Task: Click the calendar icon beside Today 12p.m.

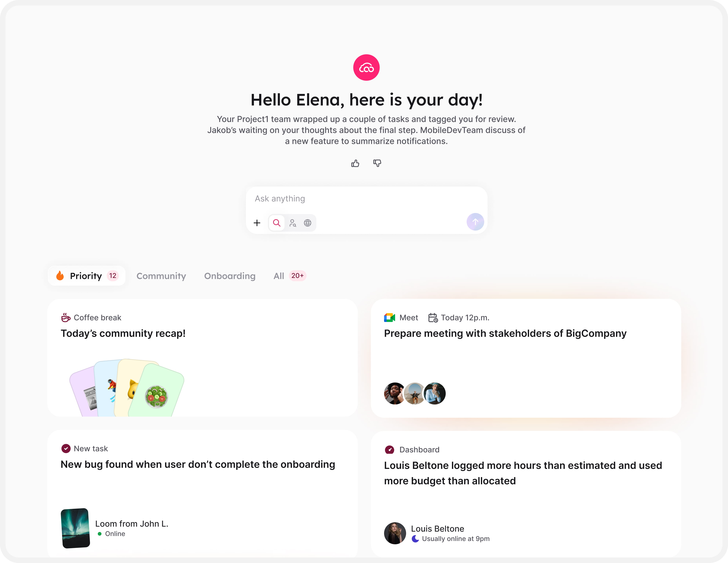Action: pyautogui.click(x=433, y=317)
